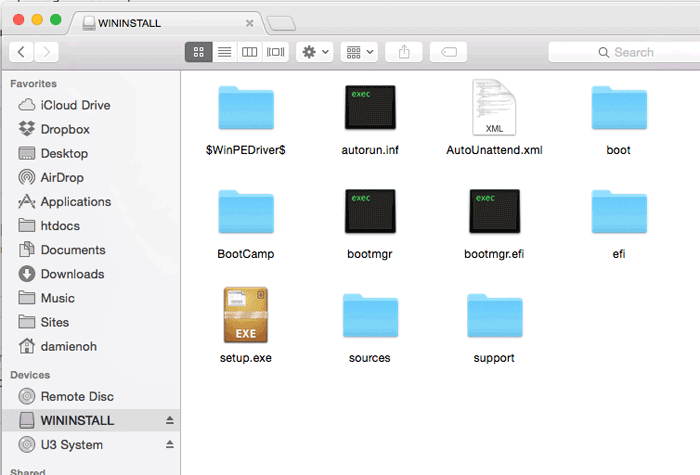Screen dimensions: 700x475
Task: Select the efi folder icon
Action: point(619,212)
